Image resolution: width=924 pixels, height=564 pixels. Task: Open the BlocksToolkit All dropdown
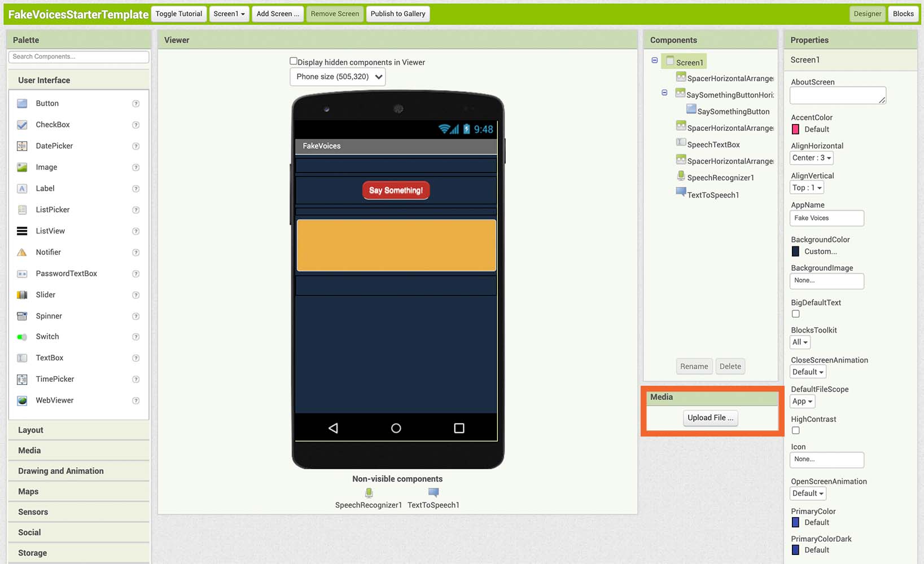coord(800,342)
